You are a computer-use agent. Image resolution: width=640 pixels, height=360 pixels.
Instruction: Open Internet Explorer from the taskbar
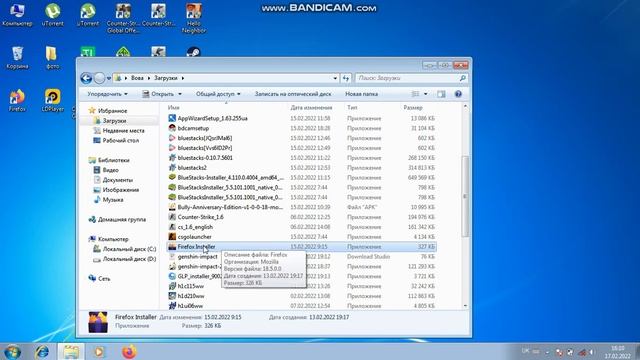pos(42,352)
